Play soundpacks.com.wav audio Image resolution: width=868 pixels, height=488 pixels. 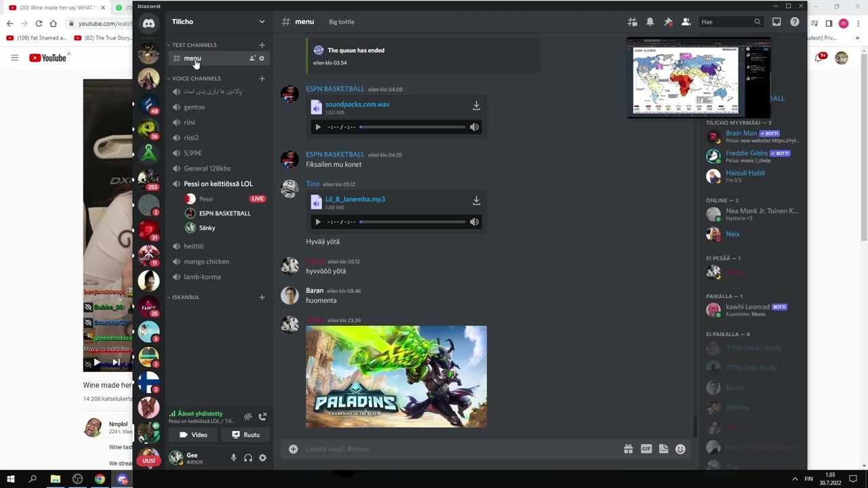point(317,127)
